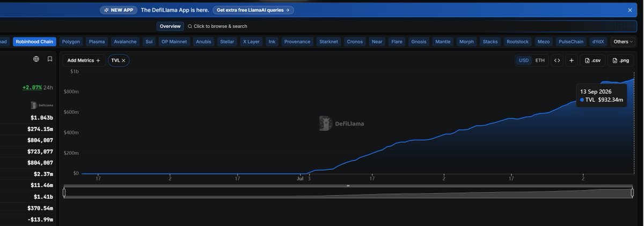View the Rootstock chain
The image size is (644, 226).
tap(517, 41)
